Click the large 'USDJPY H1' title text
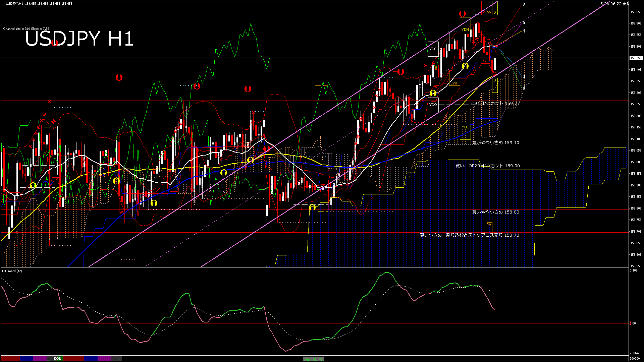 coord(79,38)
